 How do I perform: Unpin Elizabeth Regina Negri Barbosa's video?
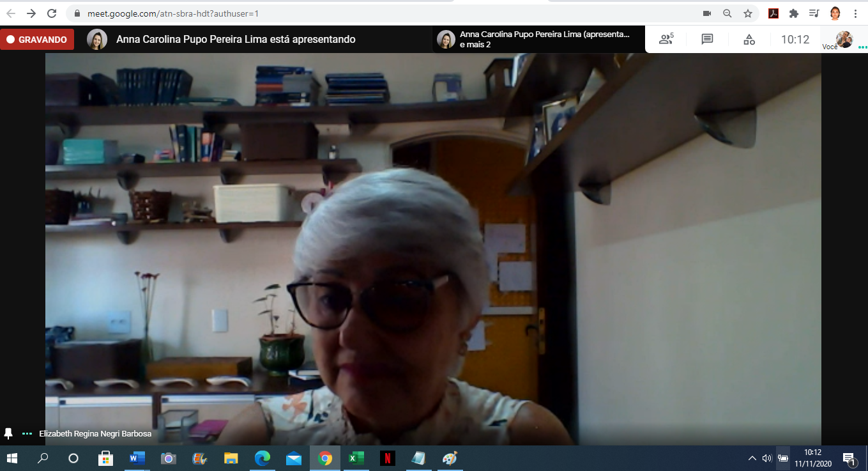(x=8, y=433)
